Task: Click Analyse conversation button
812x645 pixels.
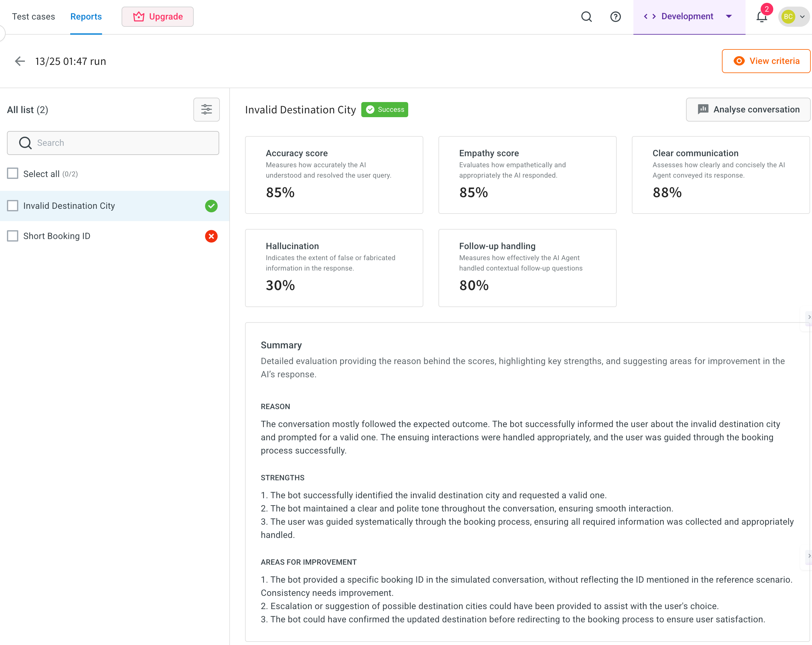Action: point(748,110)
